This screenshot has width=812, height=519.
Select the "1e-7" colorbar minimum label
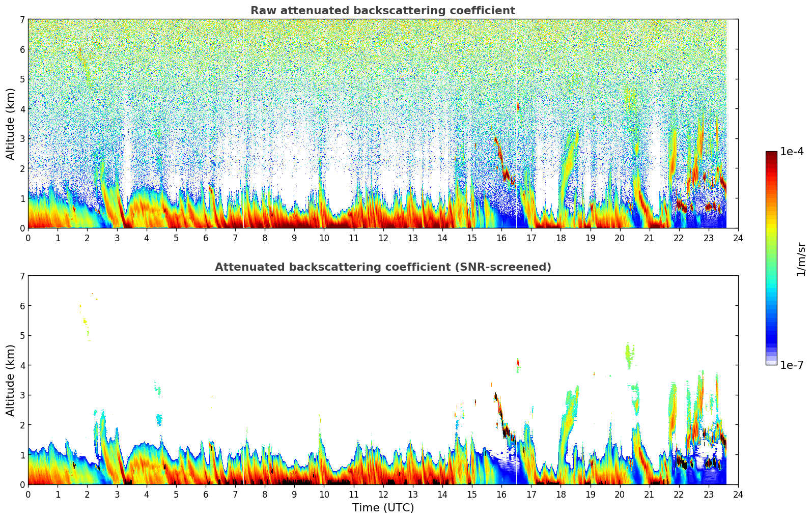[x=792, y=365]
